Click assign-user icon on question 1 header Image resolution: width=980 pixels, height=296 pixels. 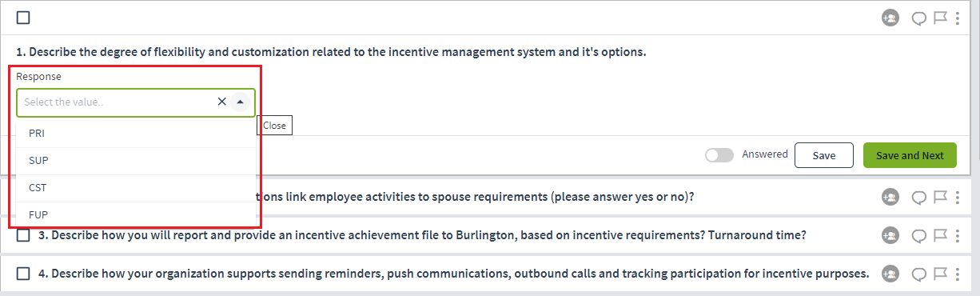[x=890, y=18]
